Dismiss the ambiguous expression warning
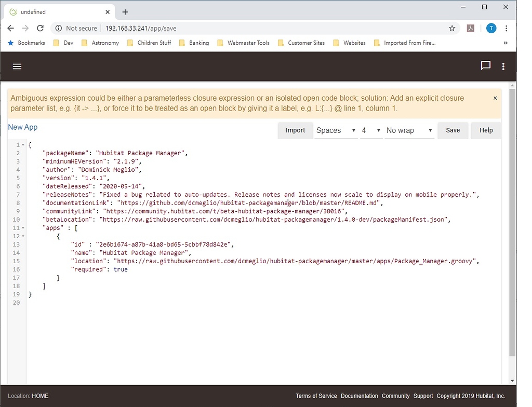Screen dimensions: 532x407 (495, 98)
